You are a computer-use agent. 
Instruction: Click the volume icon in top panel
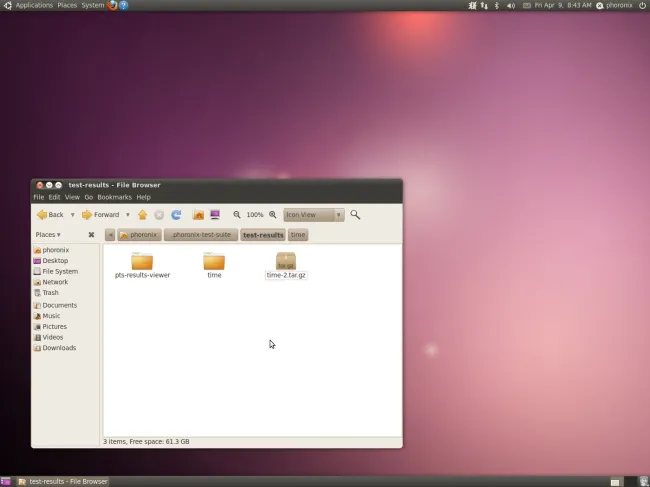tap(510, 5)
